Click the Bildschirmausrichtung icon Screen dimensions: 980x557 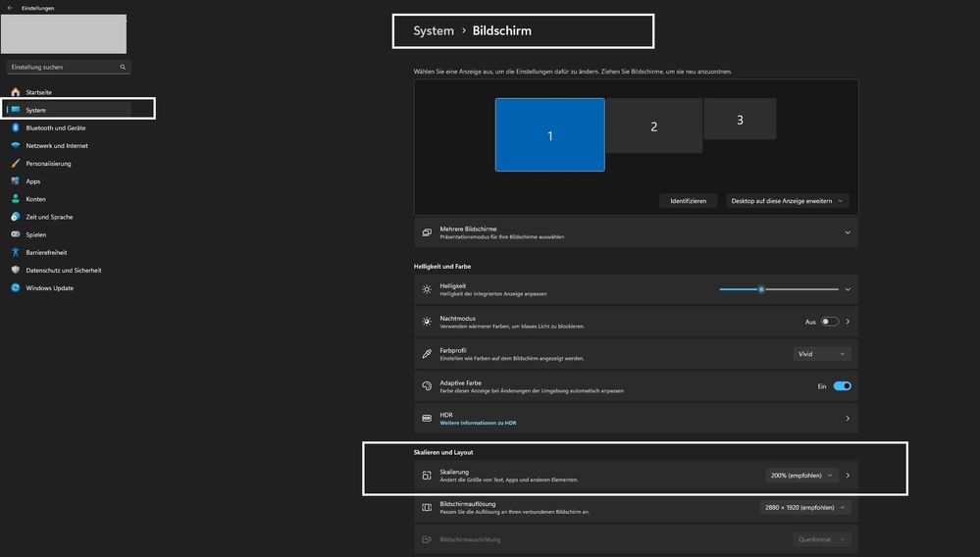pyautogui.click(x=427, y=539)
